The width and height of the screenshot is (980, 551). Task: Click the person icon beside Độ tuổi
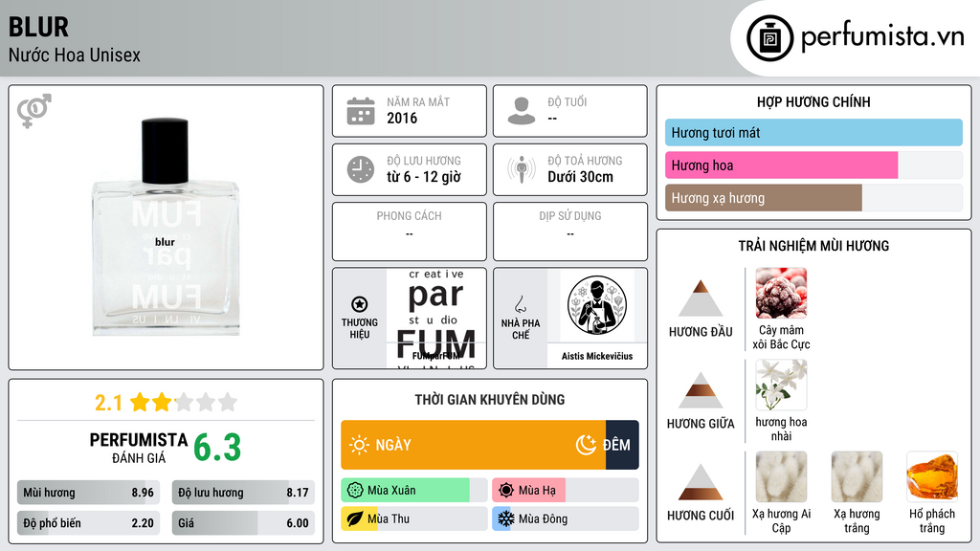(x=522, y=111)
